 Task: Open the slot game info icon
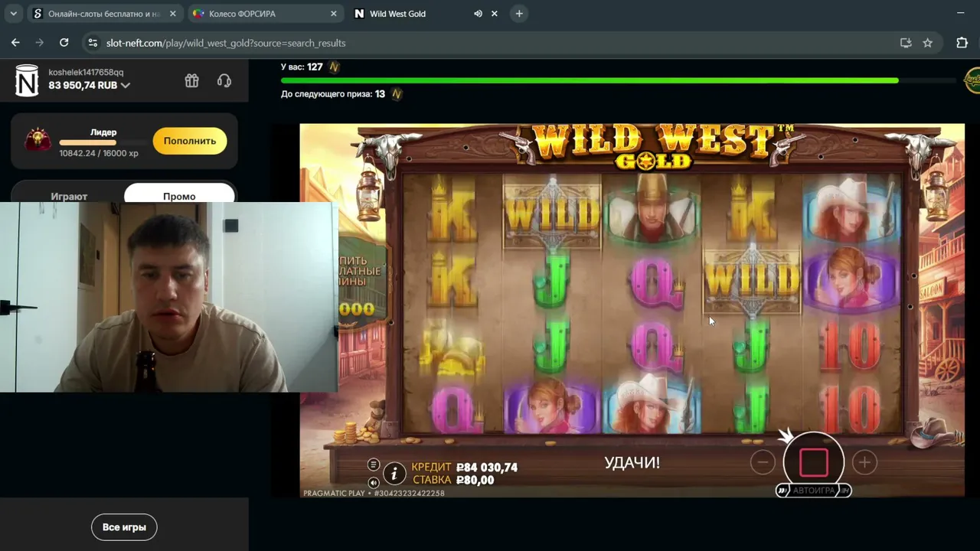[x=394, y=474]
